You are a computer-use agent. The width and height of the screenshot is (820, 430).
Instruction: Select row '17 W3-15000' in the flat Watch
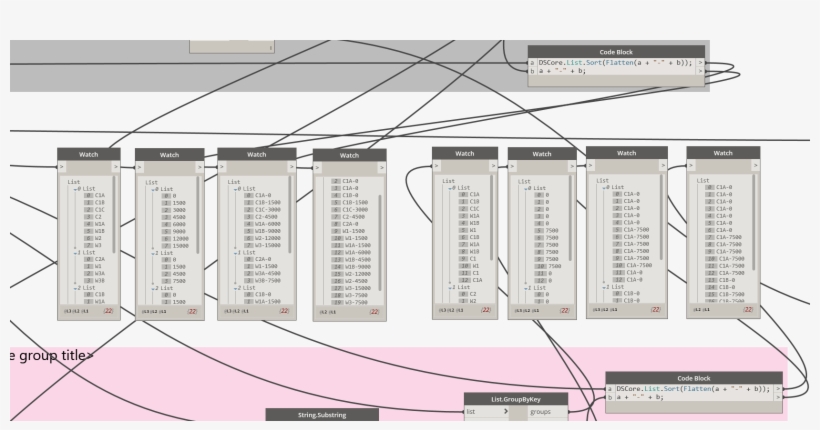tap(351, 288)
